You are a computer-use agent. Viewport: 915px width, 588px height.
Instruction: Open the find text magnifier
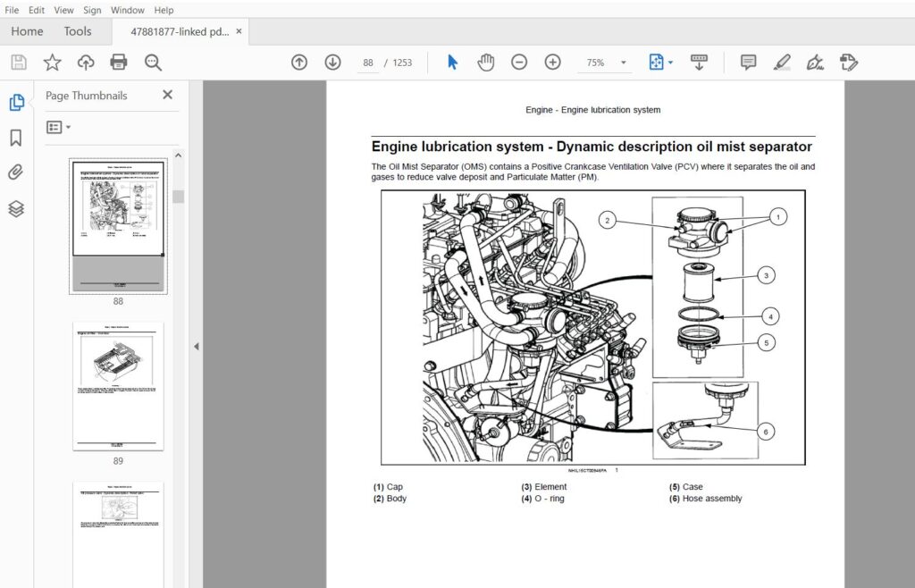pos(153,63)
